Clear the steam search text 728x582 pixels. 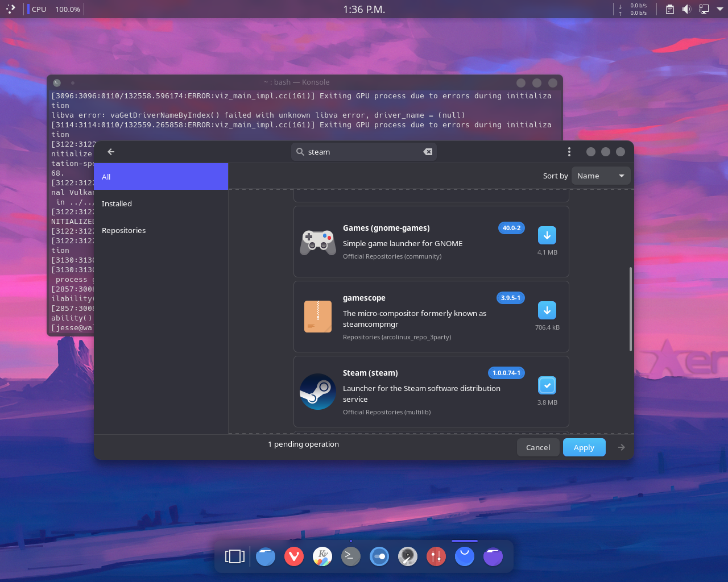[428, 152]
